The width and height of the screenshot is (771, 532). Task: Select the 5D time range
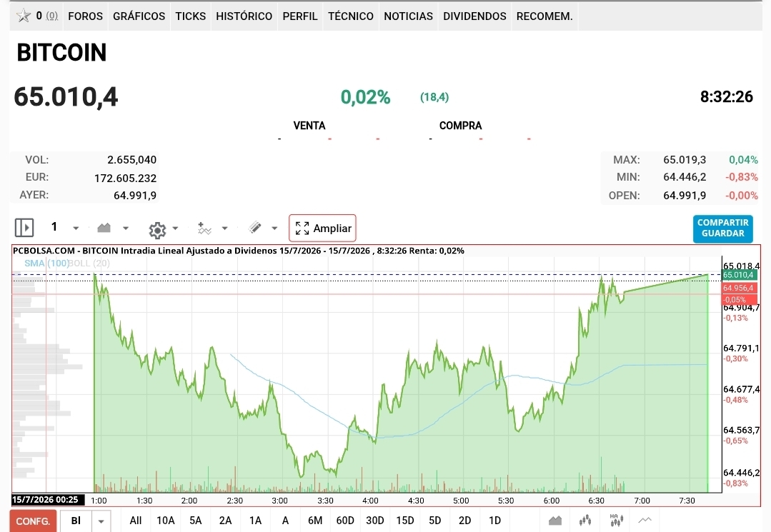tap(435, 521)
